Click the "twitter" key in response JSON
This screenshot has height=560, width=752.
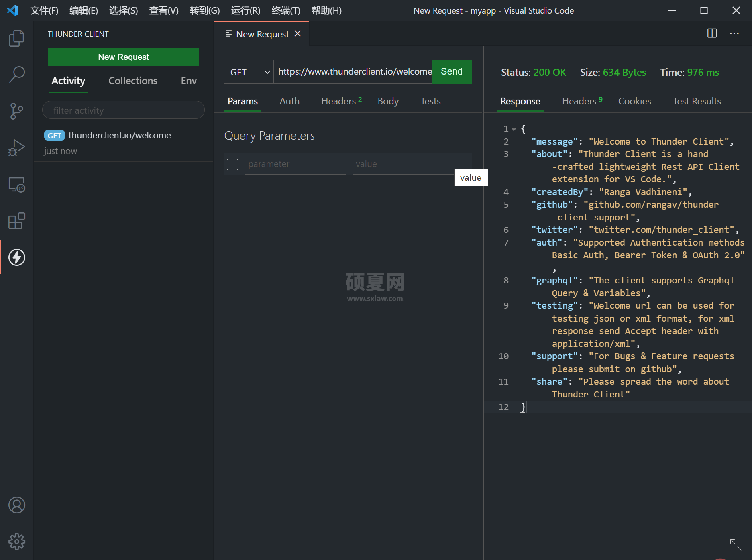click(x=554, y=230)
